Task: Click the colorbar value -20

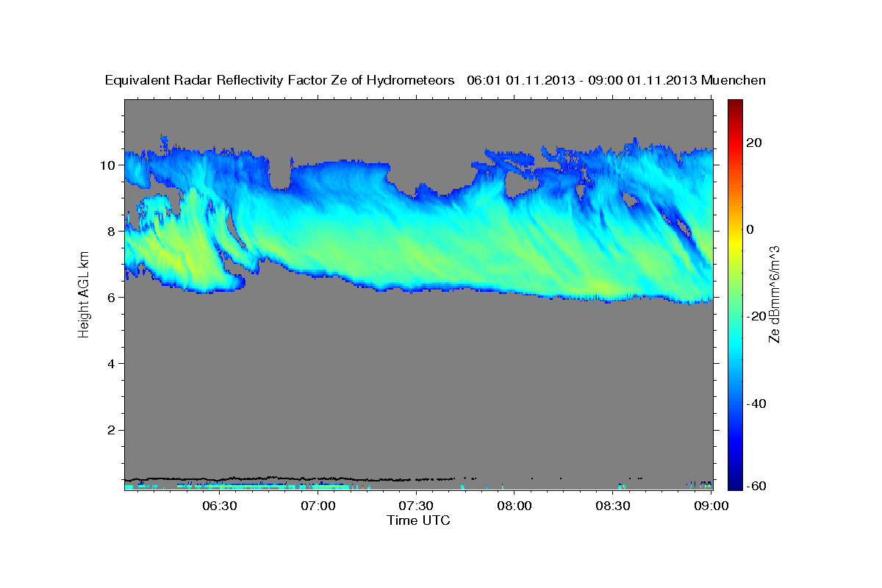Action: pos(758,316)
